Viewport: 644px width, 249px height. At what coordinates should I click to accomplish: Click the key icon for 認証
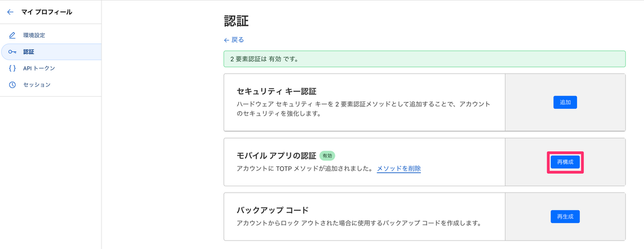click(12, 52)
